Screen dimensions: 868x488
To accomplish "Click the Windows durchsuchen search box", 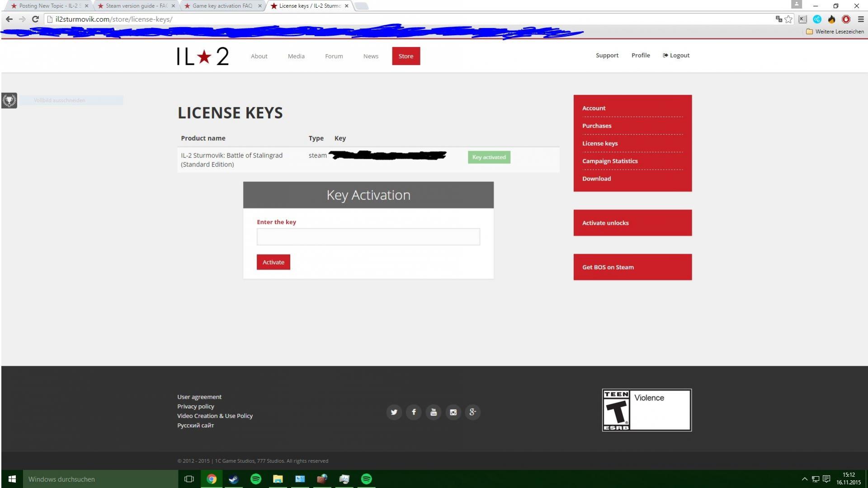I will click(100, 479).
